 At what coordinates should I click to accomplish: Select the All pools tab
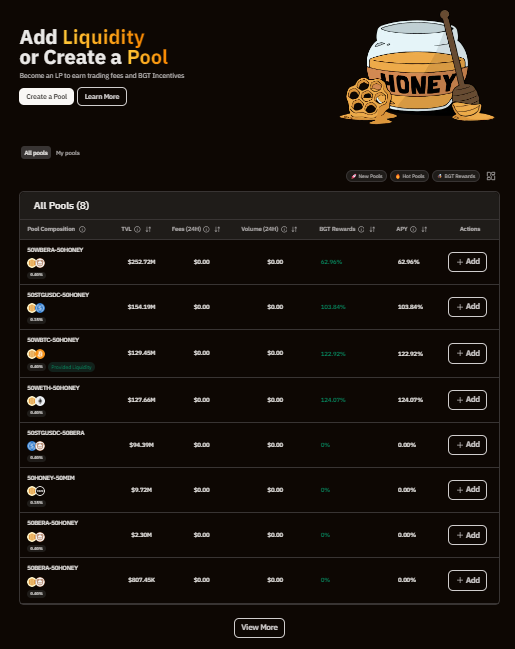pos(36,153)
